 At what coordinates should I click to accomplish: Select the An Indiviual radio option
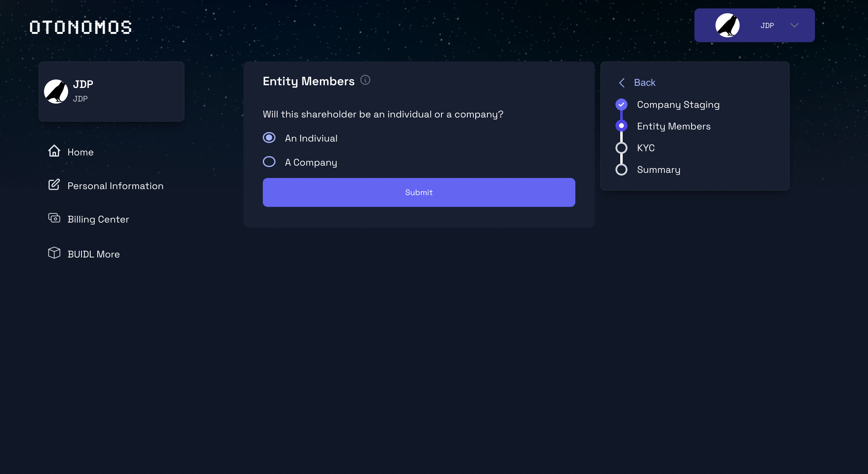tap(269, 138)
